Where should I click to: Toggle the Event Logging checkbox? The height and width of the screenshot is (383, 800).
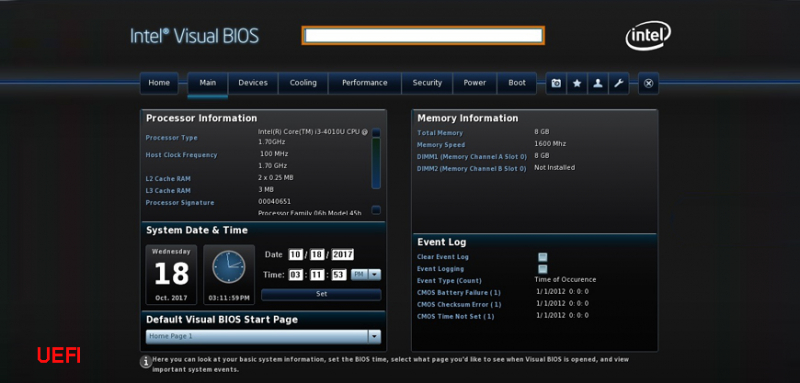point(543,269)
